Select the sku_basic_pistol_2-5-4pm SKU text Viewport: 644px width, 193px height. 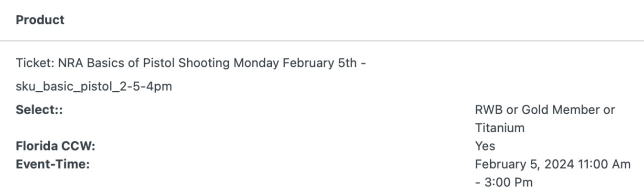coord(94,86)
